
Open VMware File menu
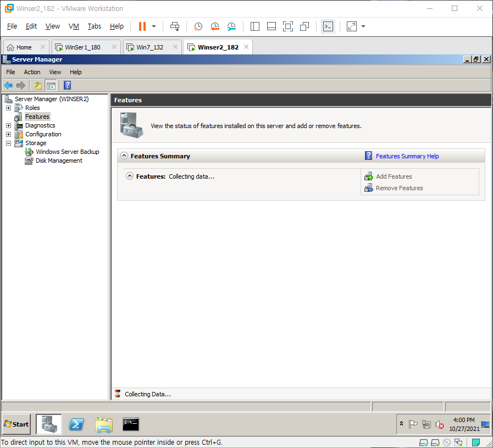click(12, 26)
